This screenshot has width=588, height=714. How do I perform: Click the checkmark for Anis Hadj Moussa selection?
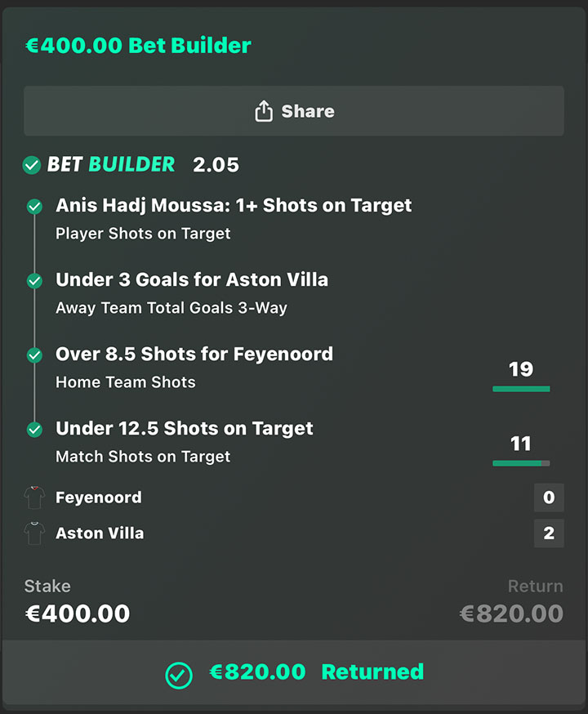click(34, 207)
